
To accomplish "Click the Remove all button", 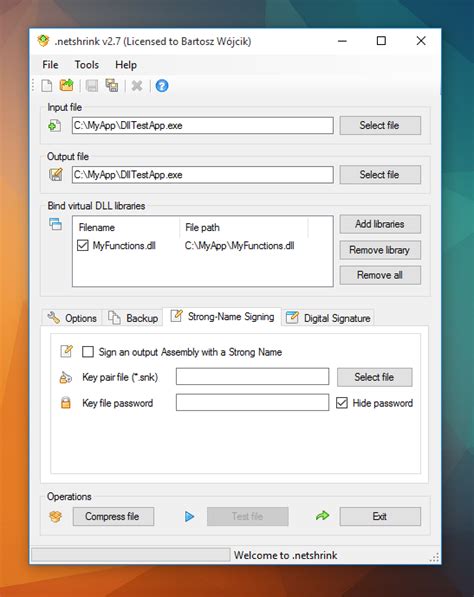I will click(380, 275).
